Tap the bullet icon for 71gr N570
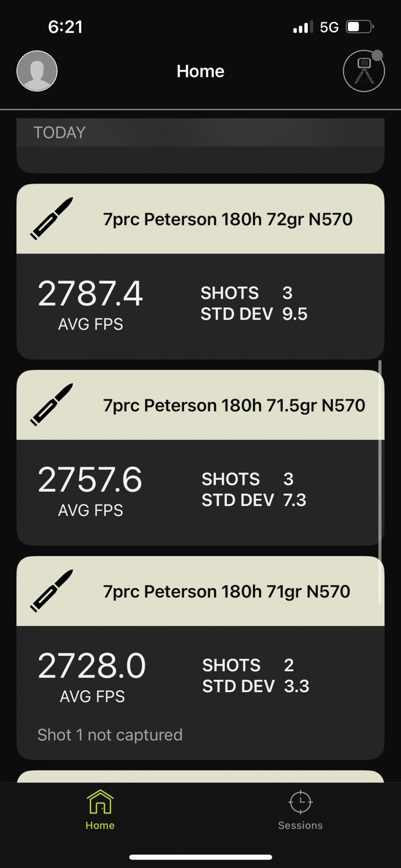Viewport: 401px width, 868px height. tap(52, 590)
